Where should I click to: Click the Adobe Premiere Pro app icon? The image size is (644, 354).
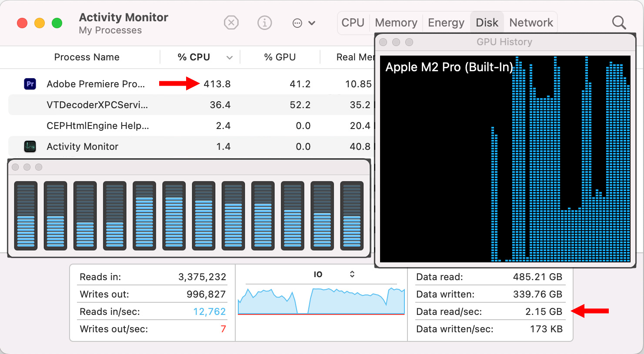(30, 84)
